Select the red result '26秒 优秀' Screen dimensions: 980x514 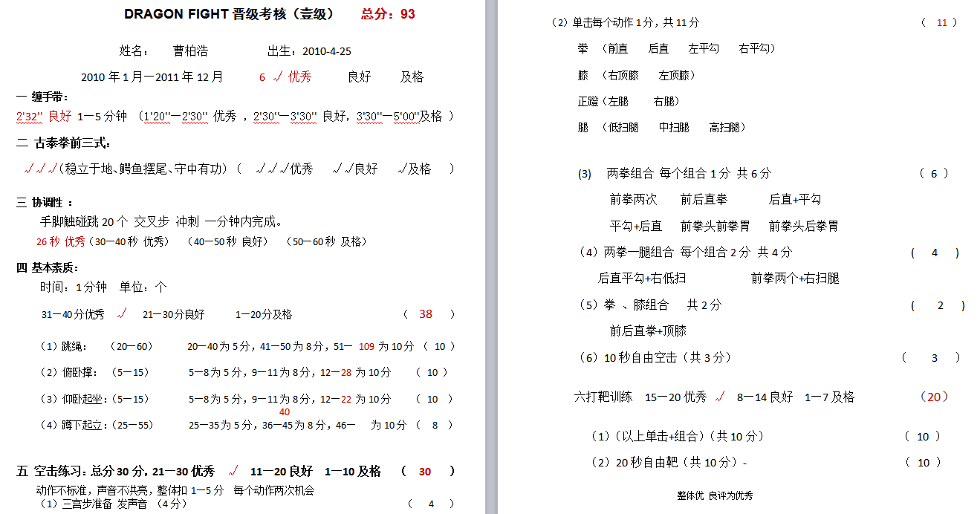[x=61, y=241]
